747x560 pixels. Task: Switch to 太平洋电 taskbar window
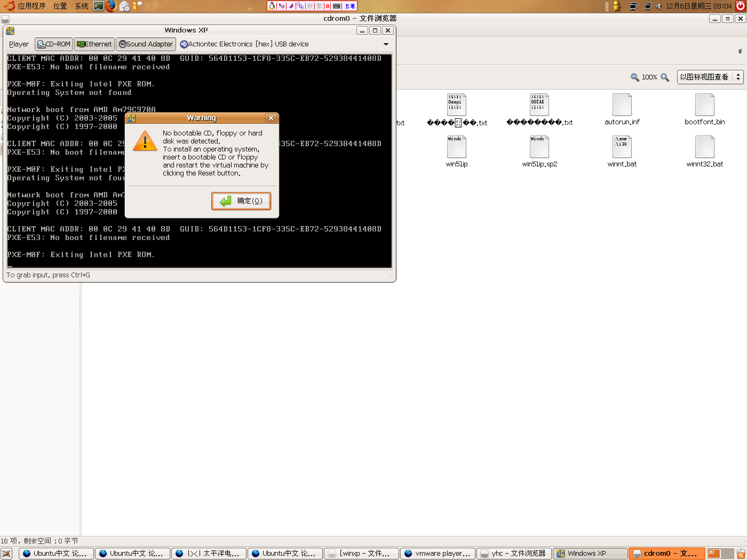coord(209,554)
